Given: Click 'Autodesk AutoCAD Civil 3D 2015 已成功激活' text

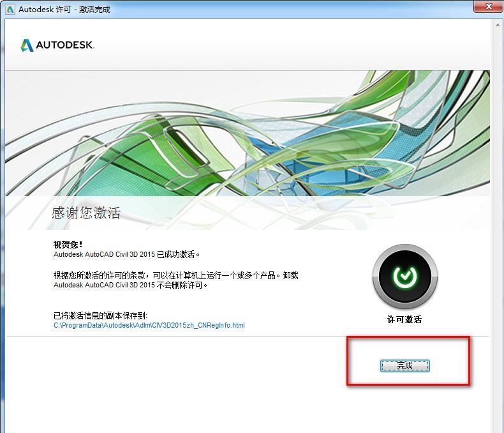Looking at the screenshot, I should click(x=127, y=254).
